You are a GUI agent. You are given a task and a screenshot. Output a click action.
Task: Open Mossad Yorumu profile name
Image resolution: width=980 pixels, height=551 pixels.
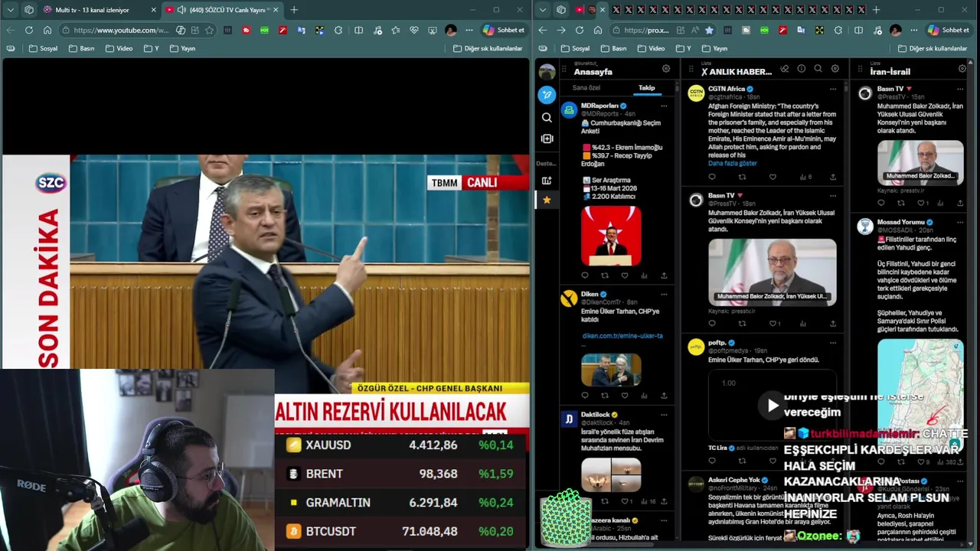point(900,222)
